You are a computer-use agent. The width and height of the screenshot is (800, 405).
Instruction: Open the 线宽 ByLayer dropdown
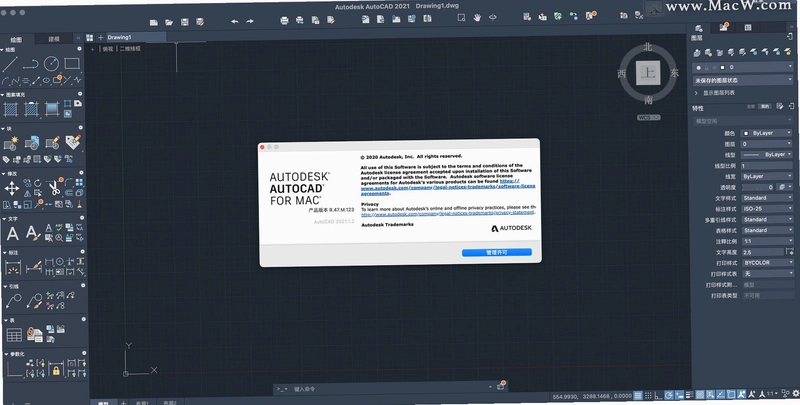coord(767,176)
